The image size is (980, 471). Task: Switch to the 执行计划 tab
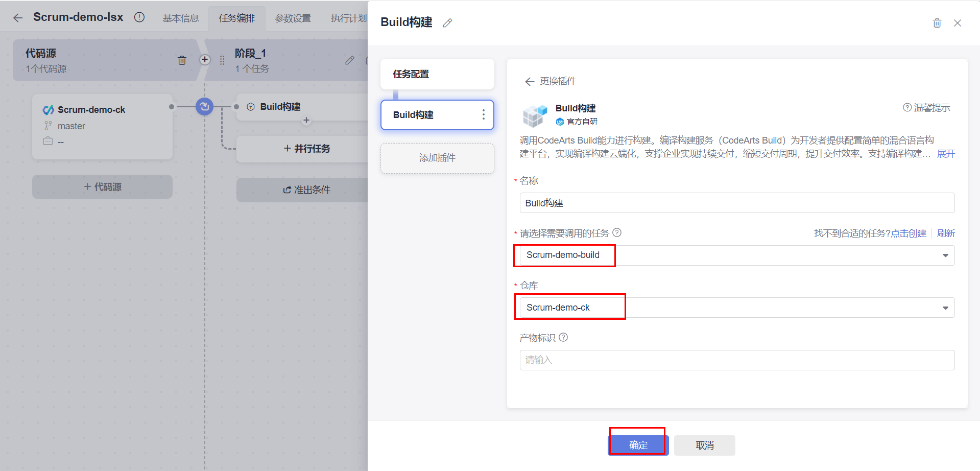(349, 18)
